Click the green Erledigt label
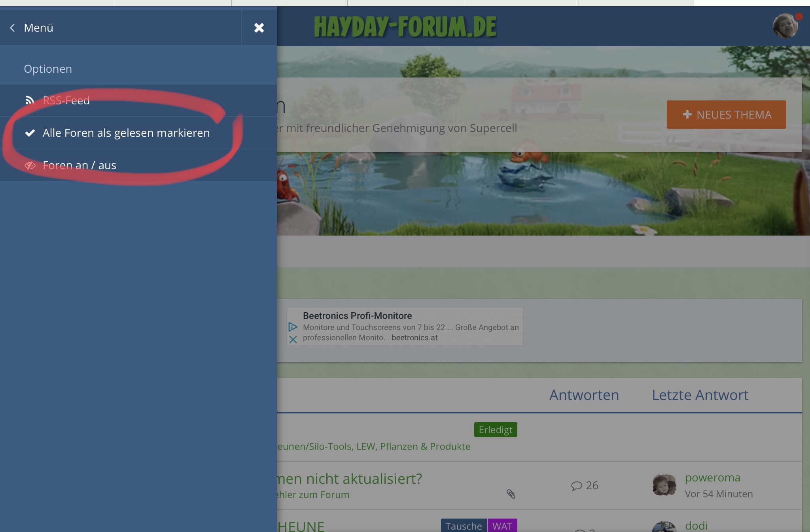The height and width of the screenshot is (532, 810). pyautogui.click(x=495, y=430)
